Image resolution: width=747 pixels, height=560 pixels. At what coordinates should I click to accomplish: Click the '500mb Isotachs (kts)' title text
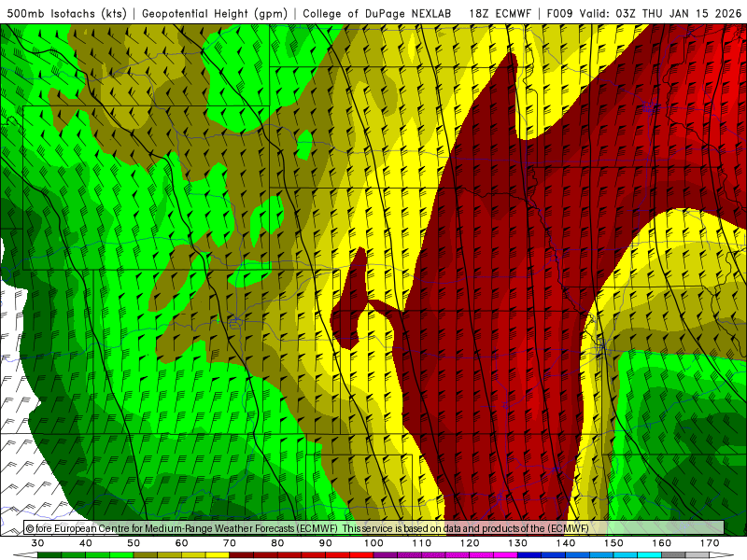[66, 13]
